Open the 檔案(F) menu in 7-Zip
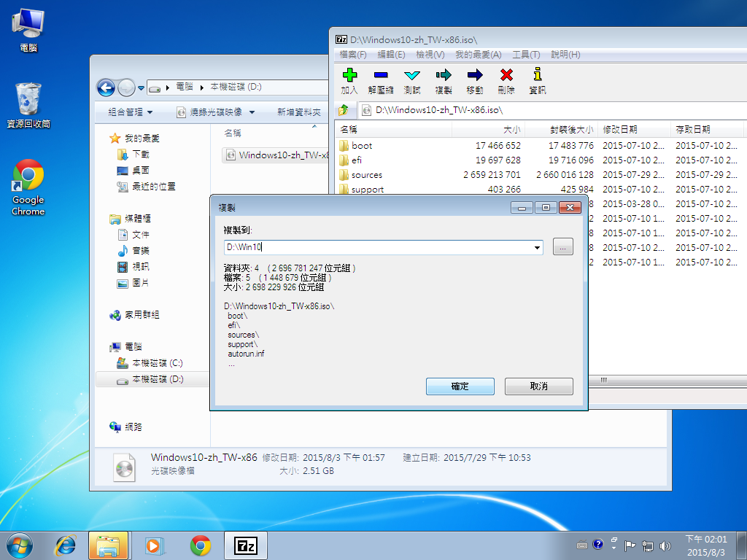Viewport: 747px width, 560px height. coord(352,55)
